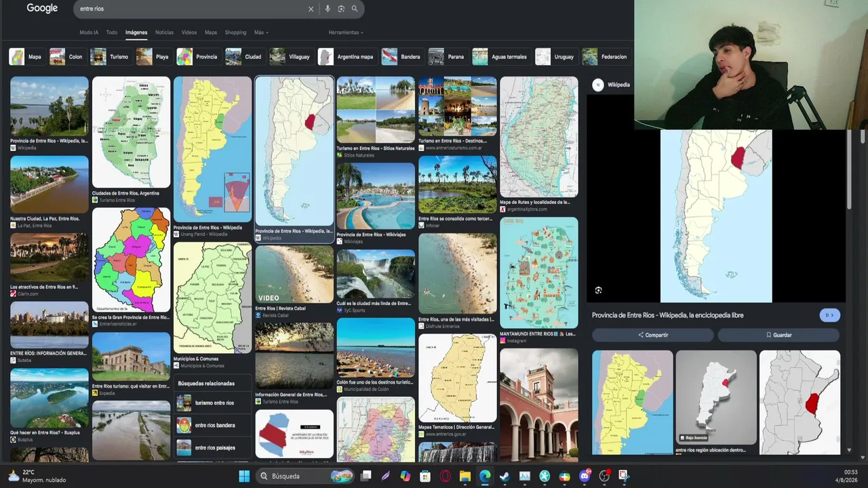The height and width of the screenshot is (488, 868).
Task: Click the Wikipedia source icon in preview panel
Action: coord(597,85)
